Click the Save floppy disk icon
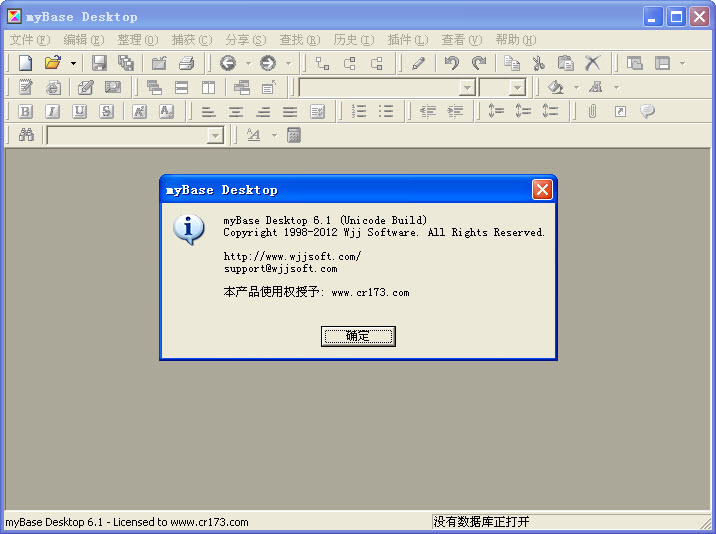The width and height of the screenshot is (716, 534). [x=99, y=63]
